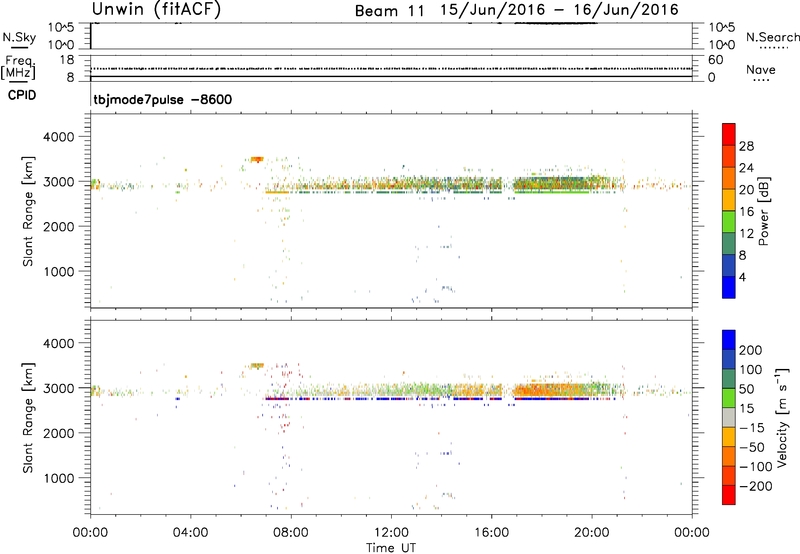This screenshot has width=800, height=554.
Task: Click the Power [dB] color bar title
Action: click(764, 211)
